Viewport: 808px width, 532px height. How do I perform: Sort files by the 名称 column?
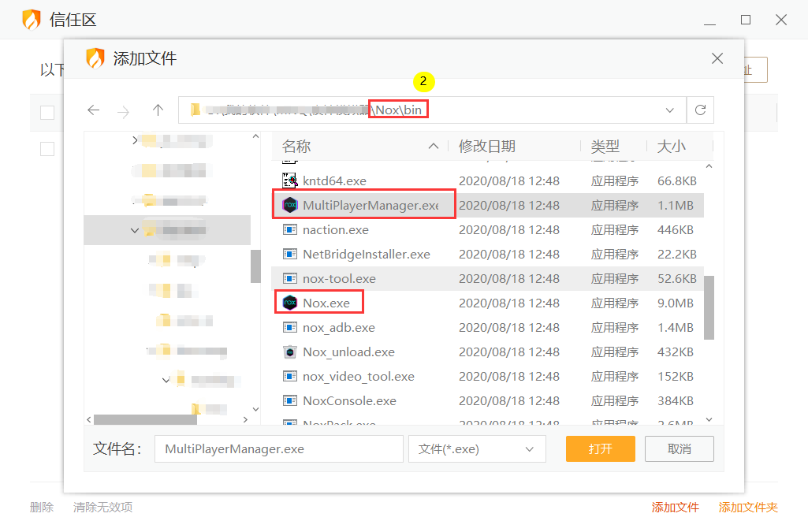pyautogui.click(x=296, y=147)
